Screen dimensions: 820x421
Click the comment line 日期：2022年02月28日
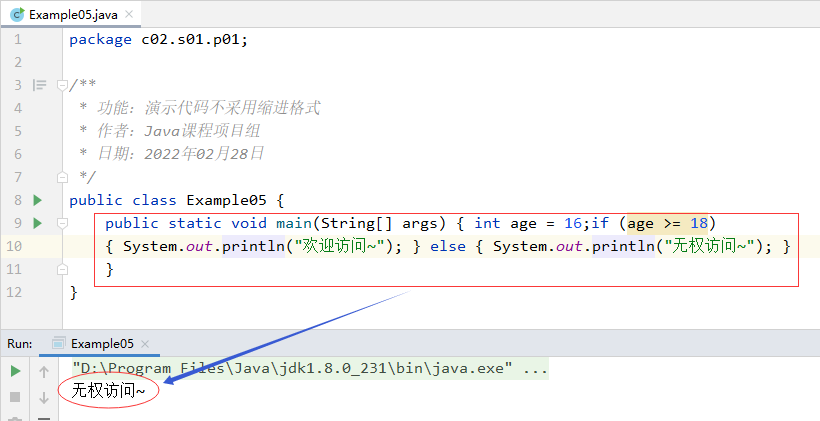tap(172, 154)
